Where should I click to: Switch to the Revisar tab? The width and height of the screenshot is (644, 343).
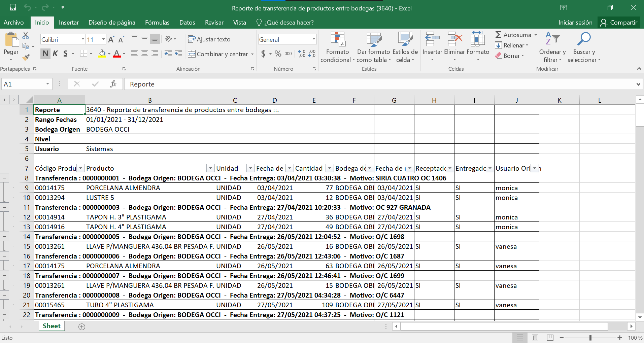click(214, 23)
